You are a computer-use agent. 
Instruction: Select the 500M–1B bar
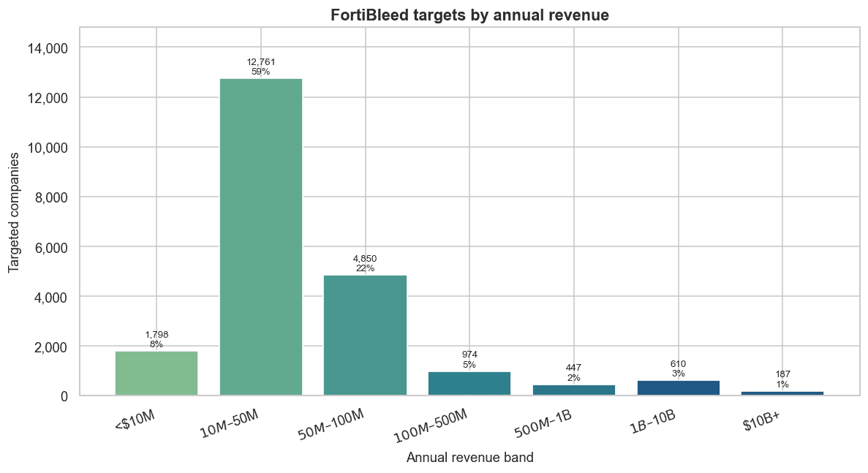pos(574,390)
